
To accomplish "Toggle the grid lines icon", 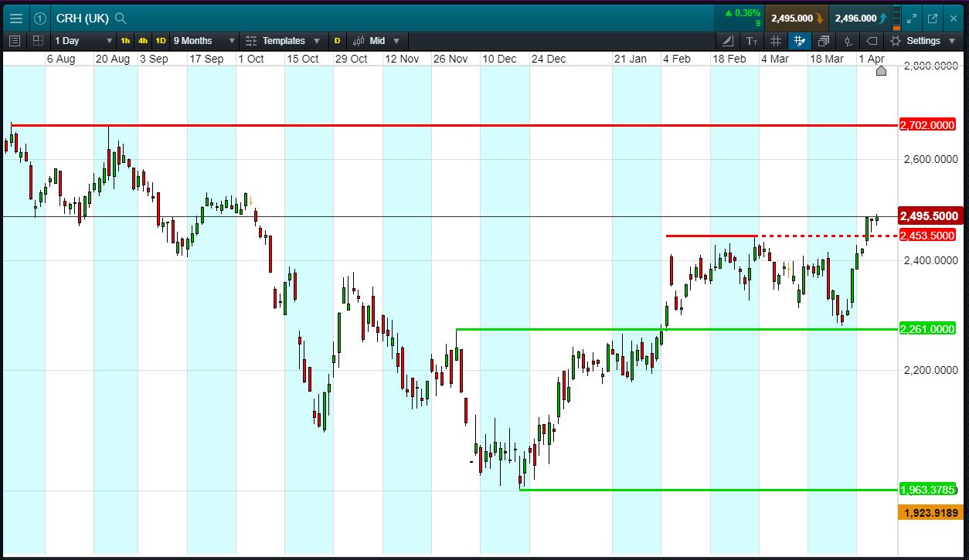I will [x=776, y=41].
